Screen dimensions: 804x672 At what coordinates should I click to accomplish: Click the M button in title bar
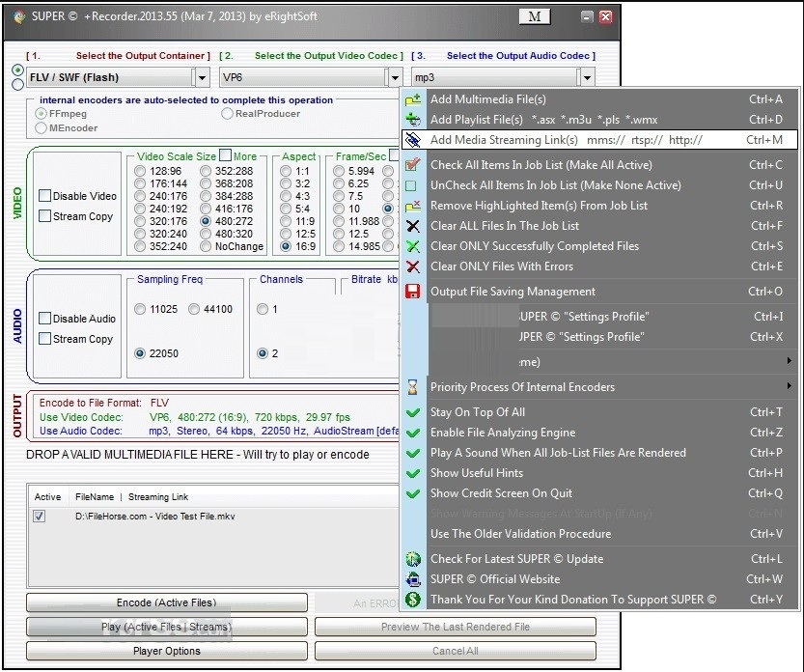coord(535,16)
